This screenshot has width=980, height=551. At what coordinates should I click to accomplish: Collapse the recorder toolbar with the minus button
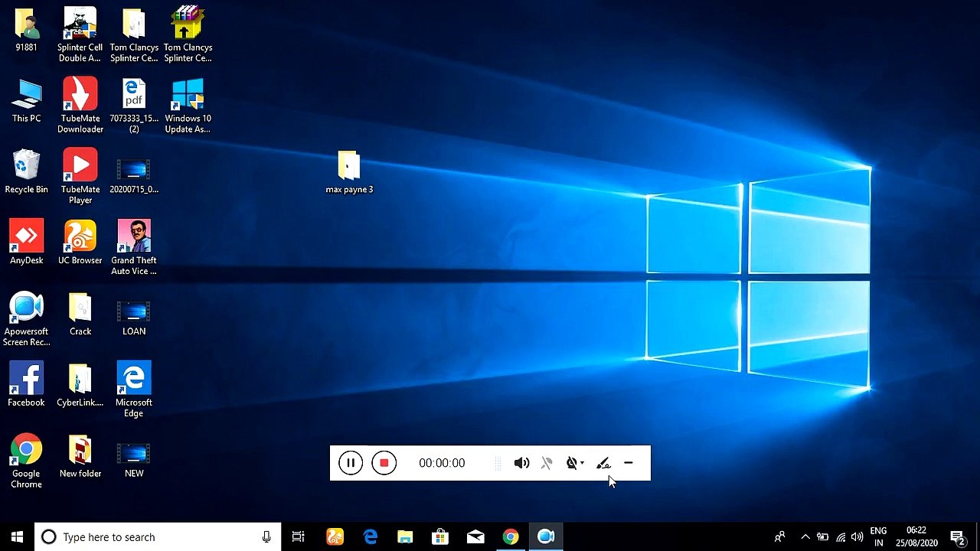(x=629, y=463)
